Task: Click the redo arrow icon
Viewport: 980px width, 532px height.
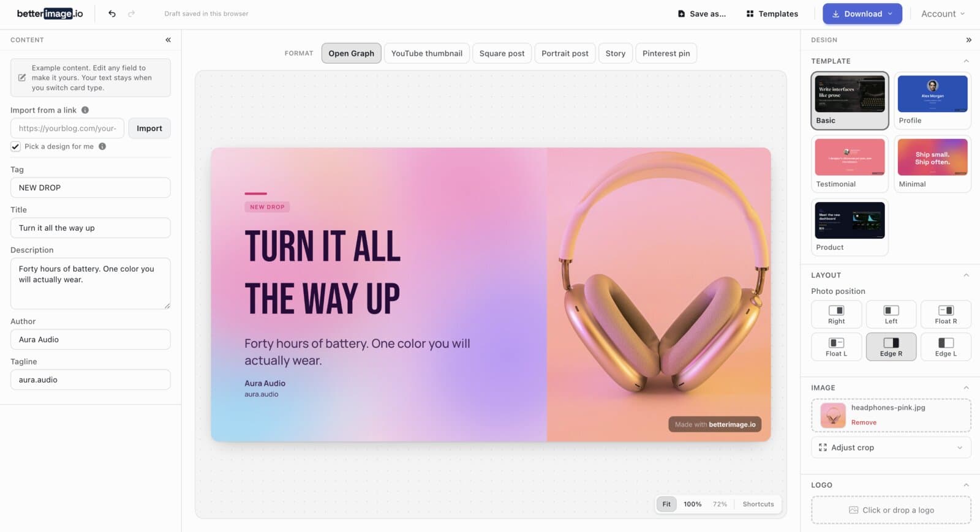Action: coord(131,13)
